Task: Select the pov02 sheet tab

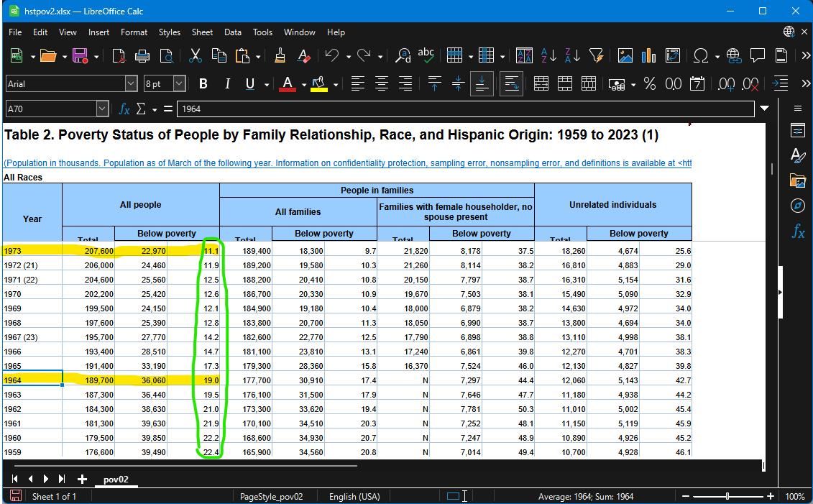Action: [x=116, y=480]
